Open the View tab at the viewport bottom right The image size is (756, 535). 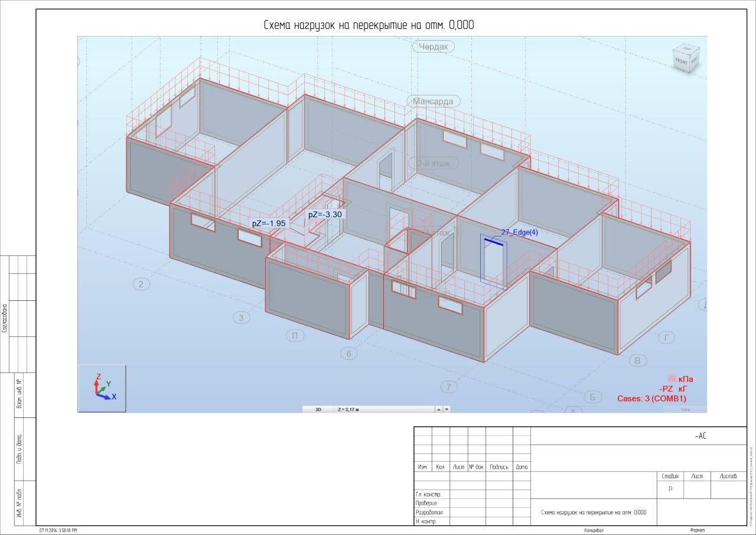(685, 409)
